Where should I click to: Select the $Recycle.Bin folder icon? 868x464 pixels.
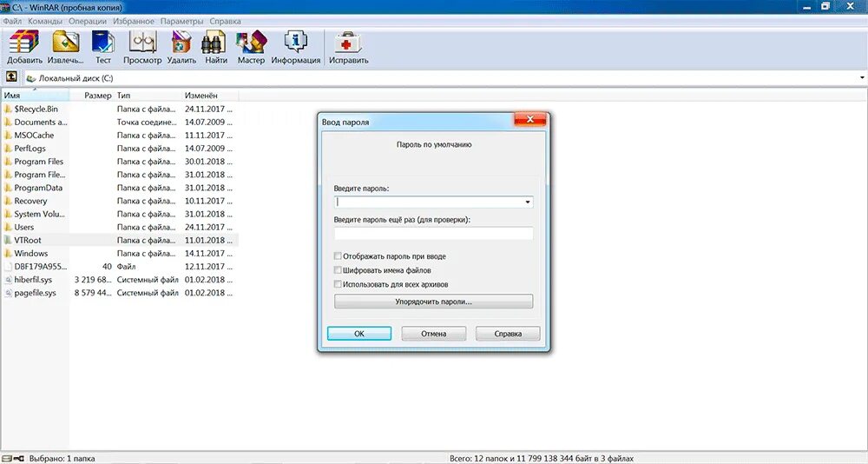[x=8, y=109]
